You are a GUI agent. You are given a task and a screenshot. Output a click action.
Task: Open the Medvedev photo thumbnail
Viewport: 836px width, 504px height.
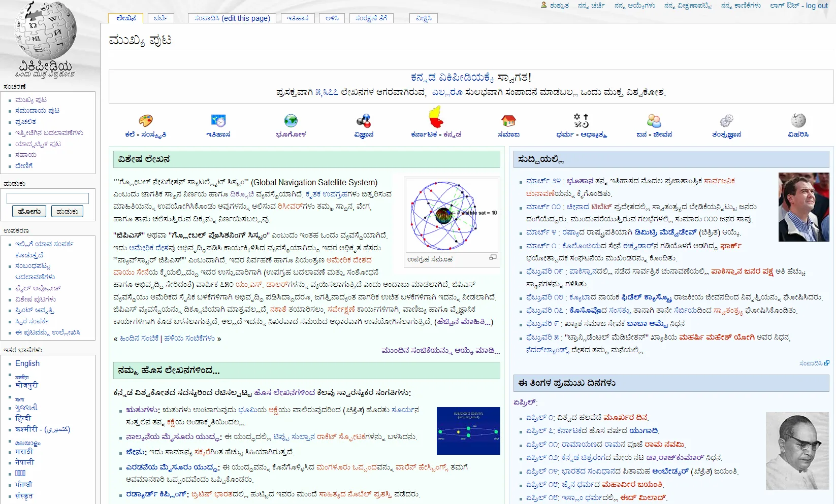pos(804,207)
